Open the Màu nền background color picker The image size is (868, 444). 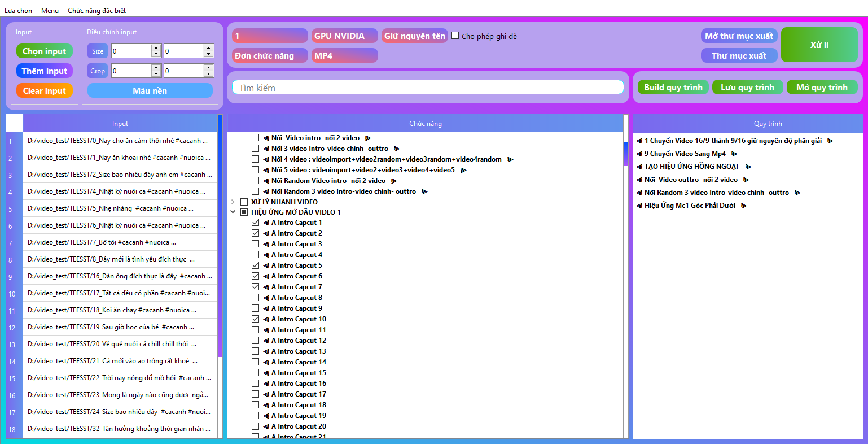150,91
